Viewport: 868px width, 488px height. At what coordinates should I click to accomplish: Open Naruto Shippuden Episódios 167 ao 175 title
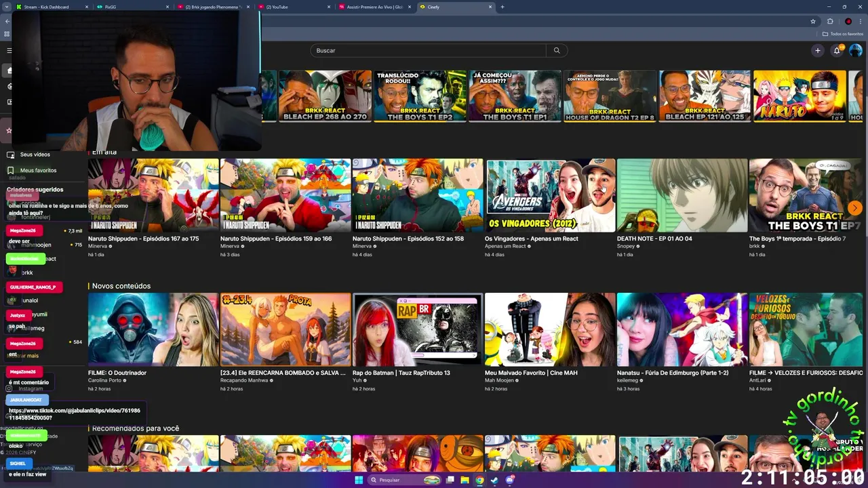click(143, 239)
